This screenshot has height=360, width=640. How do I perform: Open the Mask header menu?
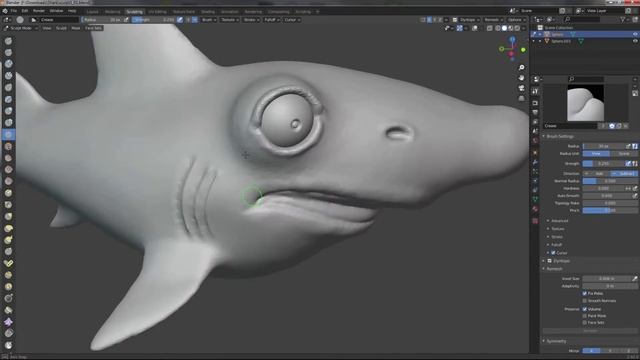pyautogui.click(x=76, y=28)
